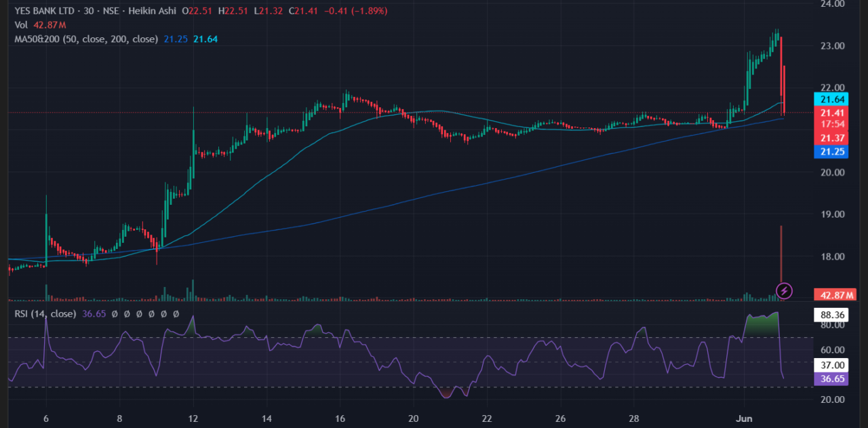This screenshot has width=868, height=428.
Task: Select the YES BANK LTD symbol title
Action: [45, 11]
